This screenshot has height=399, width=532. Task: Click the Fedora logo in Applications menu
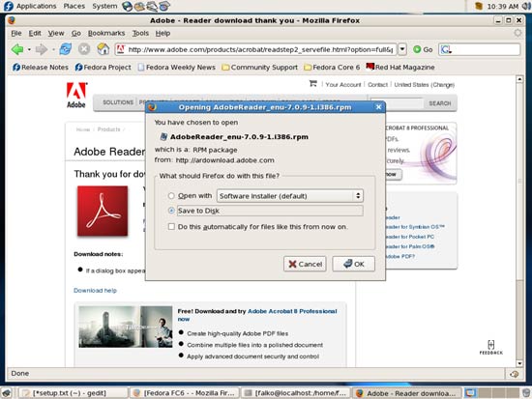[9, 6]
